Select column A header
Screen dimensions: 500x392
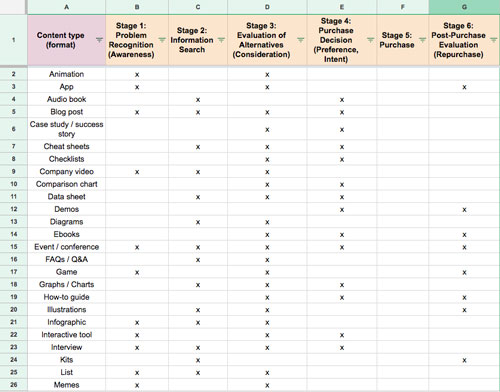[x=66, y=7]
